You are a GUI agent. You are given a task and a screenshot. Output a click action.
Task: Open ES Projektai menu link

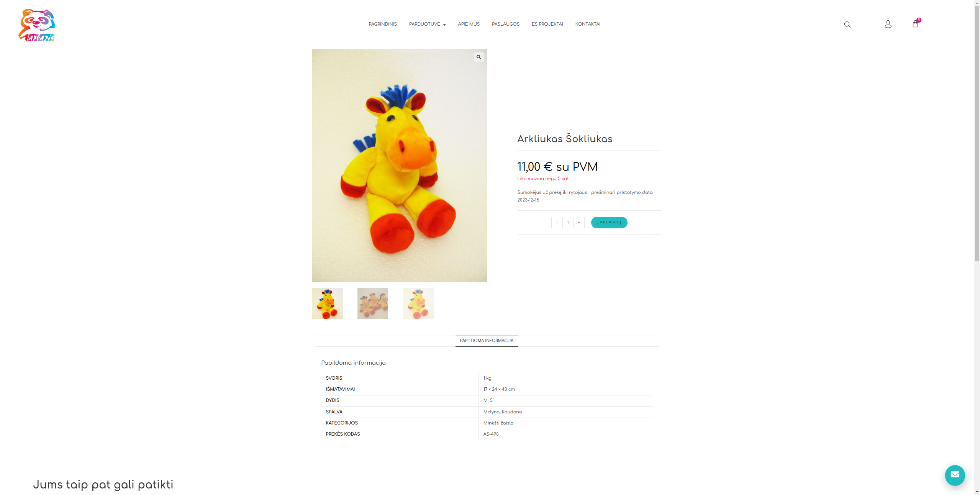click(x=547, y=24)
